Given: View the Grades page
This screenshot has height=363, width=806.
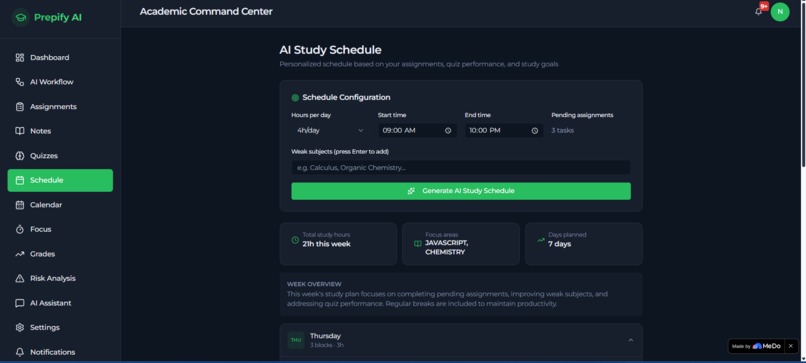Looking at the screenshot, I should point(60,254).
